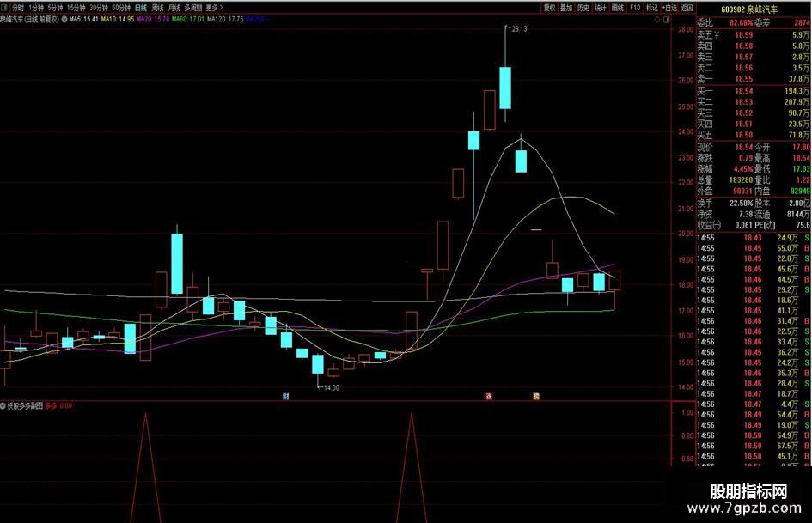Click the 买五 bid price 18.50
Viewport: 812px width, 523px height.
743,135
